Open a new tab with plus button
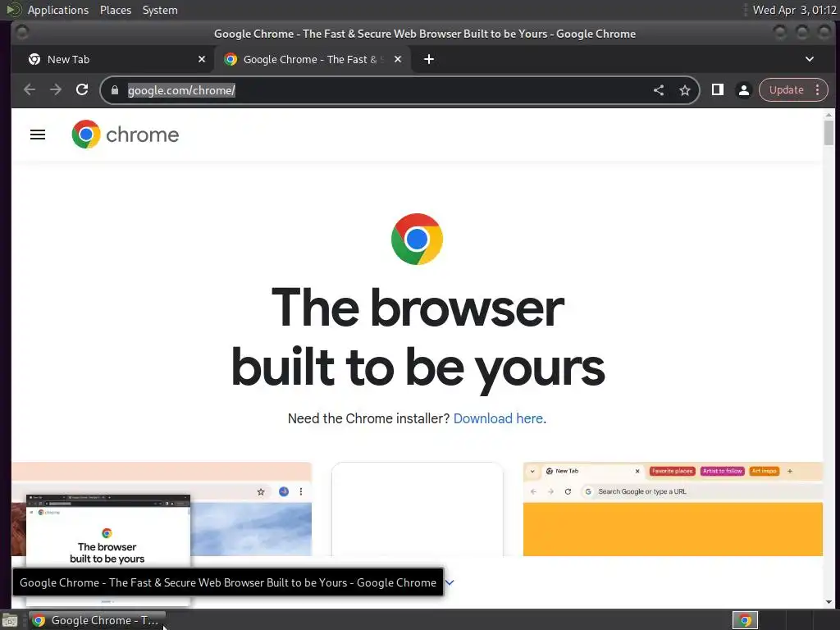 pos(428,59)
